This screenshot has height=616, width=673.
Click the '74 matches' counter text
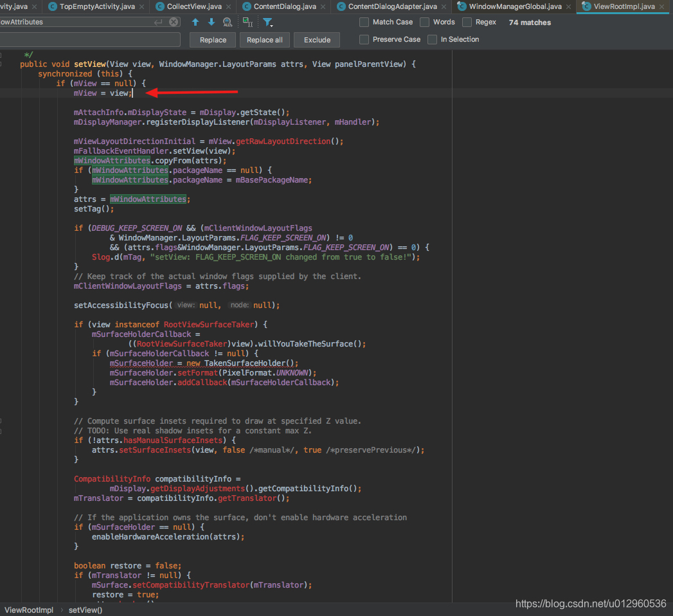tap(530, 23)
